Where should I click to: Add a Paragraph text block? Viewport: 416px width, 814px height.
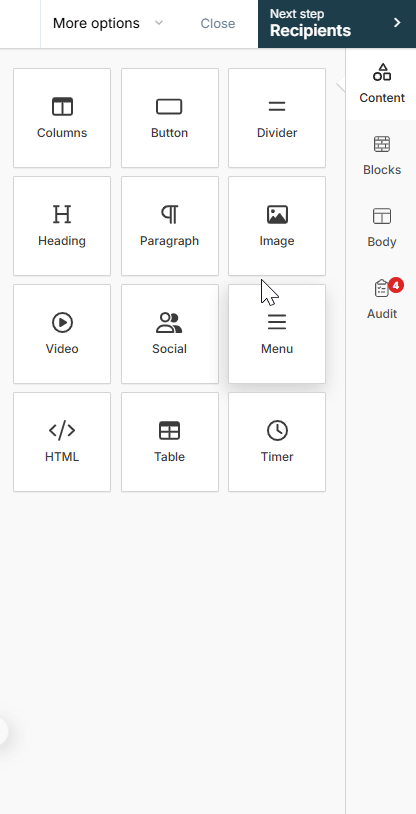[169, 226]
